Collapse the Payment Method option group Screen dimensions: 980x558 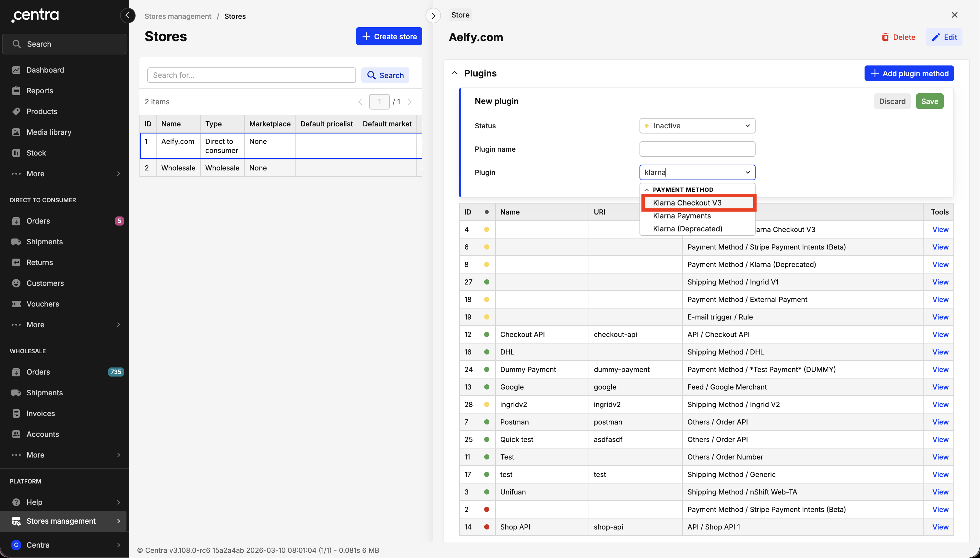tap(647, 190)
